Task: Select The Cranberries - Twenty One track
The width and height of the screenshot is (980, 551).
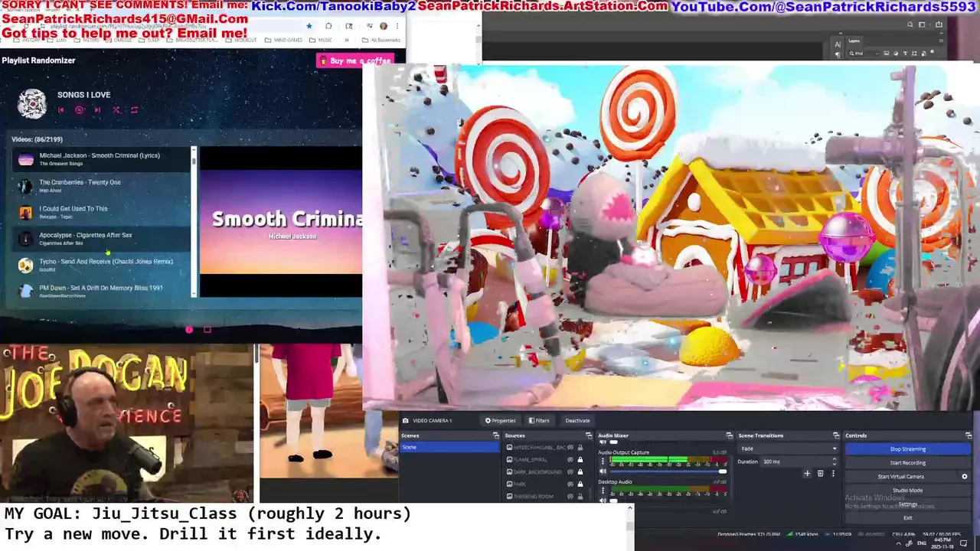Action: (100, 185)
